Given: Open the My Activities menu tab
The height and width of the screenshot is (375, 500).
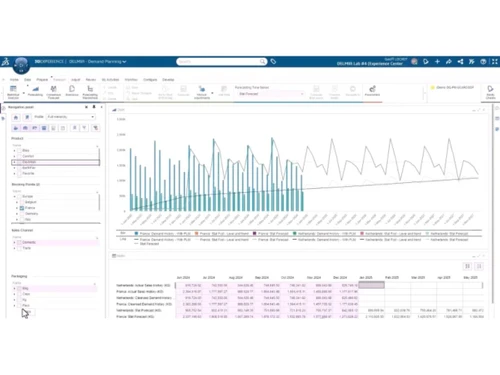Looking at the screenshot, I should [110, 80].
